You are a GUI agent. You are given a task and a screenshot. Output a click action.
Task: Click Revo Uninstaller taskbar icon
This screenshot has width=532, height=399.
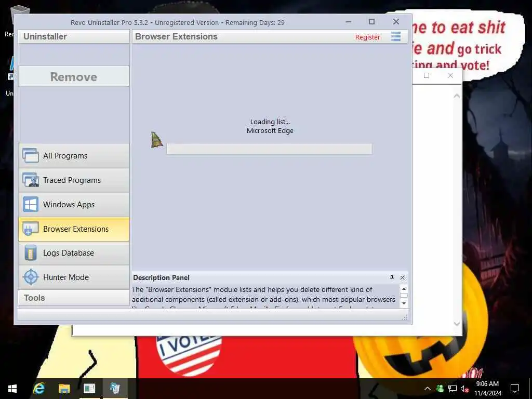(115, 389)
